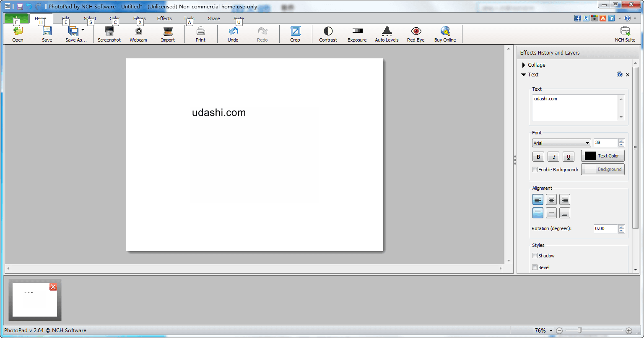
Task: Zoom out with the minus button
Action: [x=559, y=331]
